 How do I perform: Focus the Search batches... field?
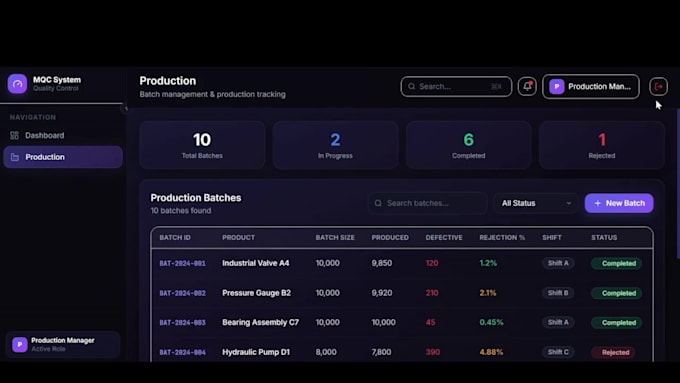(428, 203)
